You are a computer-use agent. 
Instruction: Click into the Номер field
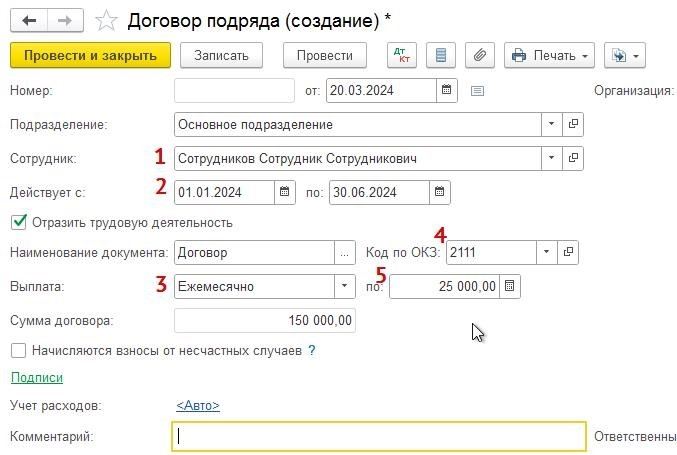[234, 90]
